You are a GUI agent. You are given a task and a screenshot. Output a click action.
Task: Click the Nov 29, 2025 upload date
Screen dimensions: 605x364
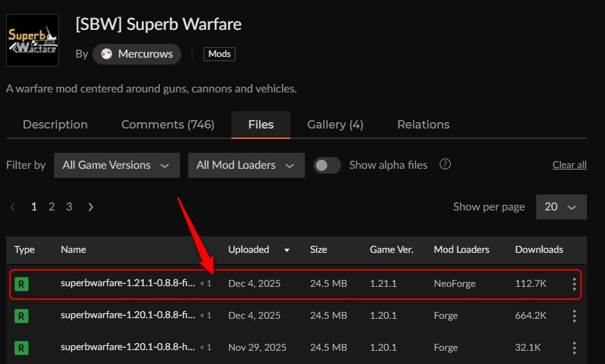258,347
